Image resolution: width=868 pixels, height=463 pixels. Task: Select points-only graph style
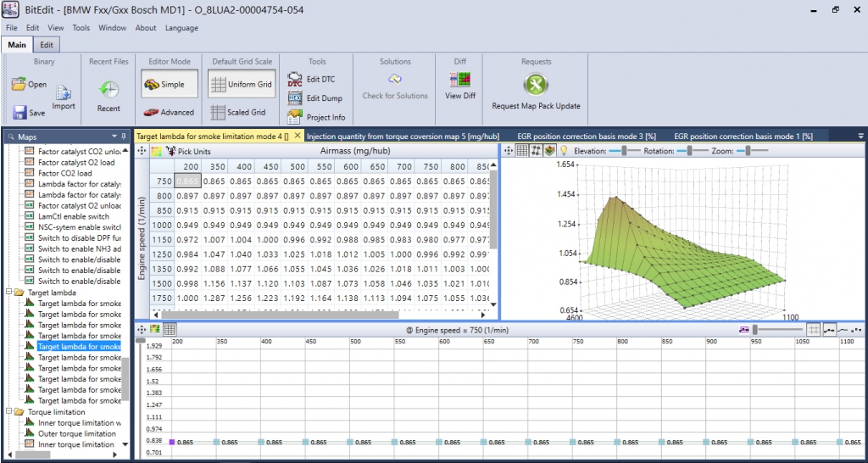click(x=856, y=330)
